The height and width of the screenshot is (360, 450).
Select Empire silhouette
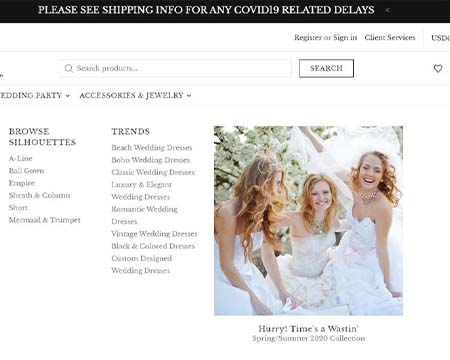(22, 183)
